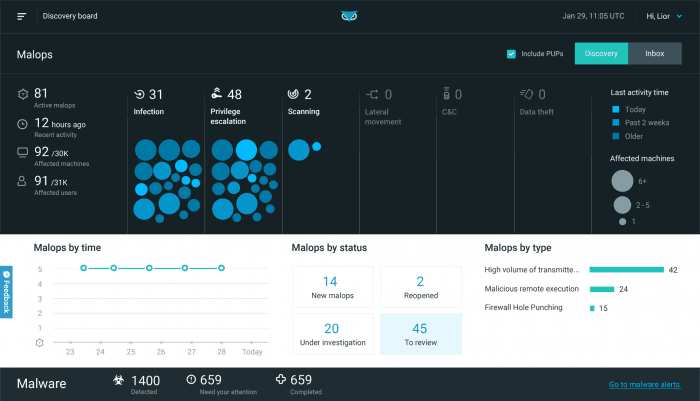Open the hamburger menu icon
Viewport: 700px width, 401px height.
point(21,17)
